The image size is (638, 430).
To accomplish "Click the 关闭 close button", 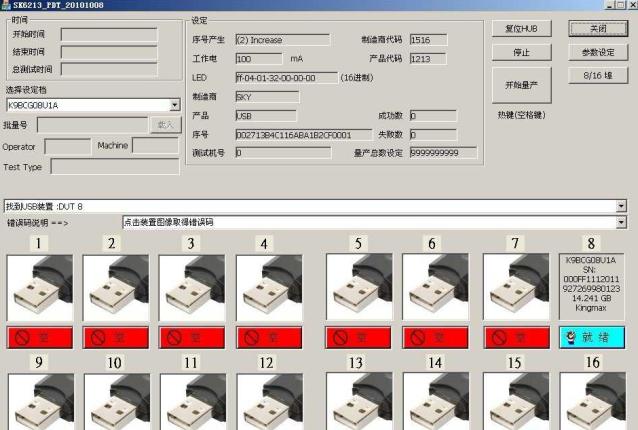I will (x=598, y=29).
